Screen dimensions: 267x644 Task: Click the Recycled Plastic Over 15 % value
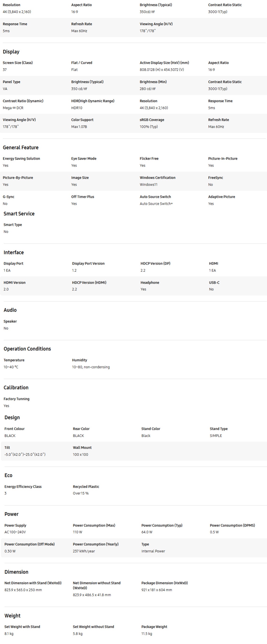[81, 493]
